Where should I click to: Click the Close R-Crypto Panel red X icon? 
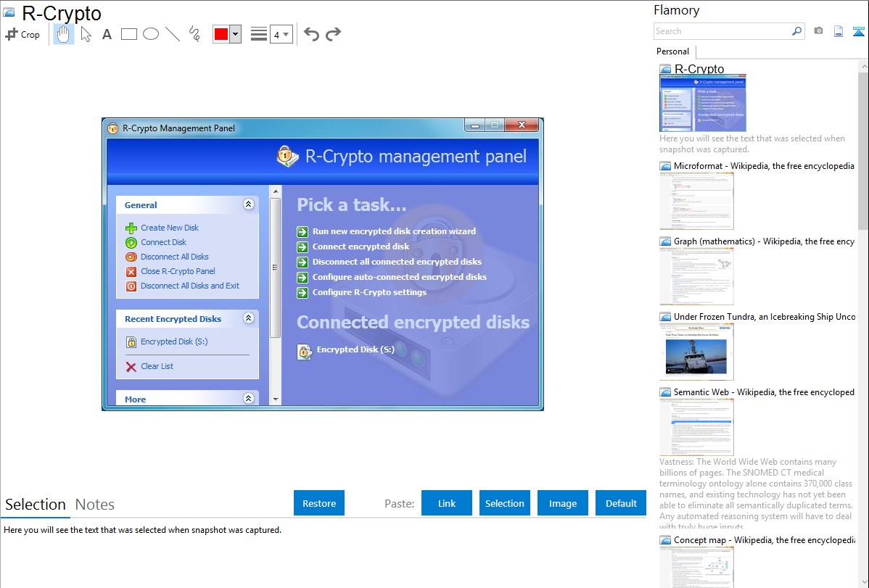pos(131,272)
